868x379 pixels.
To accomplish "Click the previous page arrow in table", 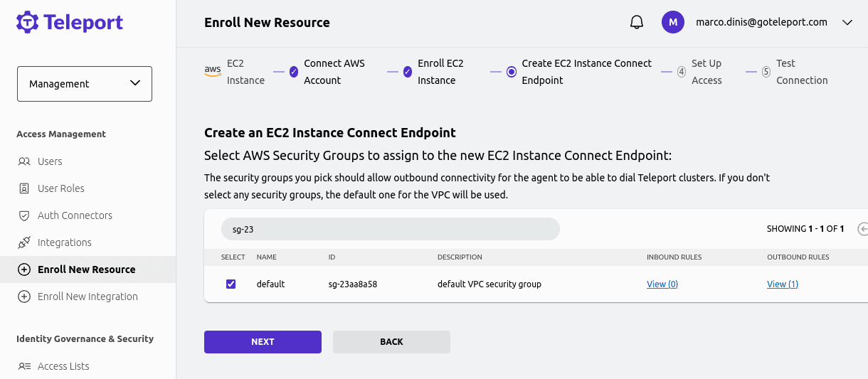I will [862, 229].
